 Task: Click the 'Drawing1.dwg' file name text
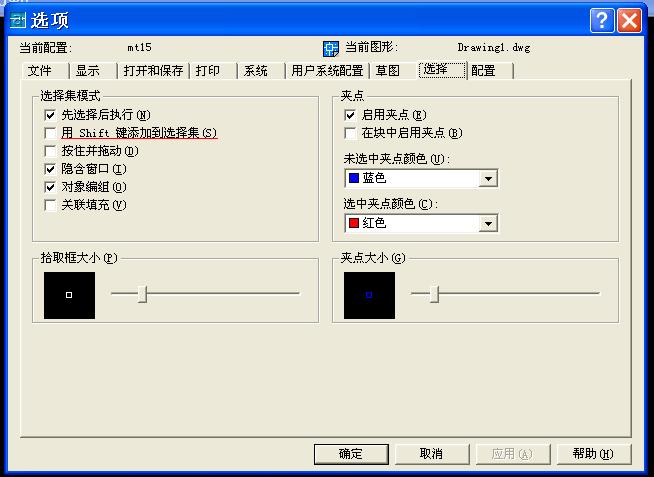pos(494,48)
